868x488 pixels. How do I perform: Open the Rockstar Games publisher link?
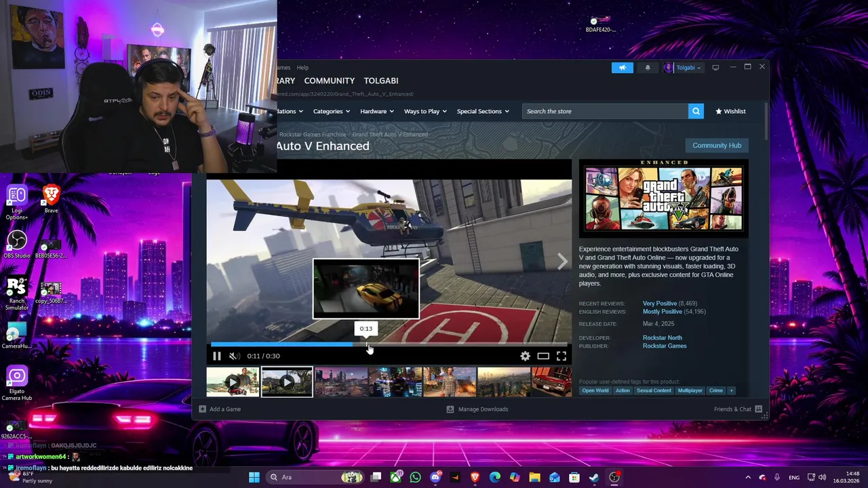pyautogui.click(x=665, y=346)
